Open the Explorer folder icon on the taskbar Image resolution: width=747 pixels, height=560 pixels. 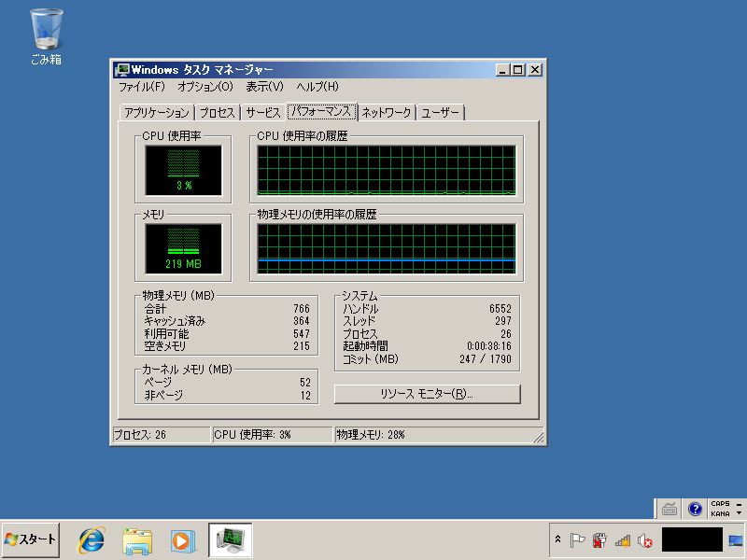click(x=136, y=539)
